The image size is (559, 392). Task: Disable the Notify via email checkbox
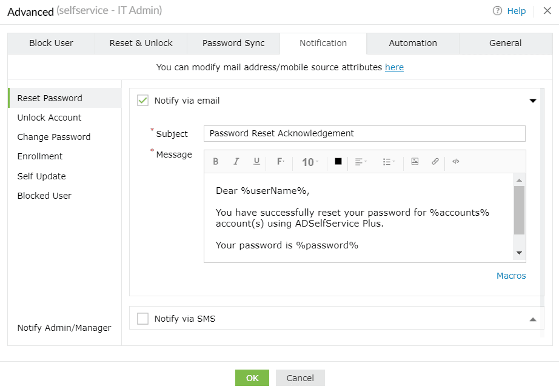click(x=143, y=101)
